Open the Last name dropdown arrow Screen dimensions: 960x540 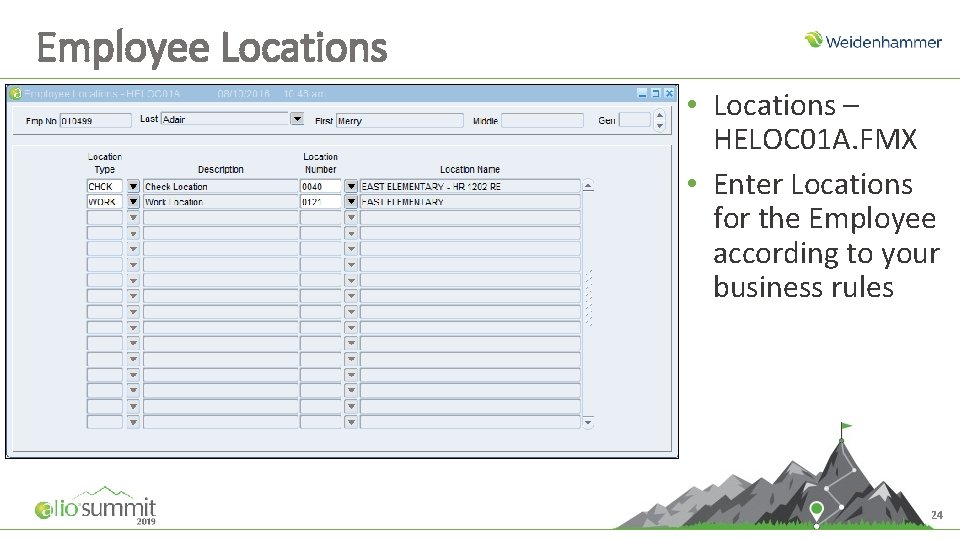coord(297,119)
